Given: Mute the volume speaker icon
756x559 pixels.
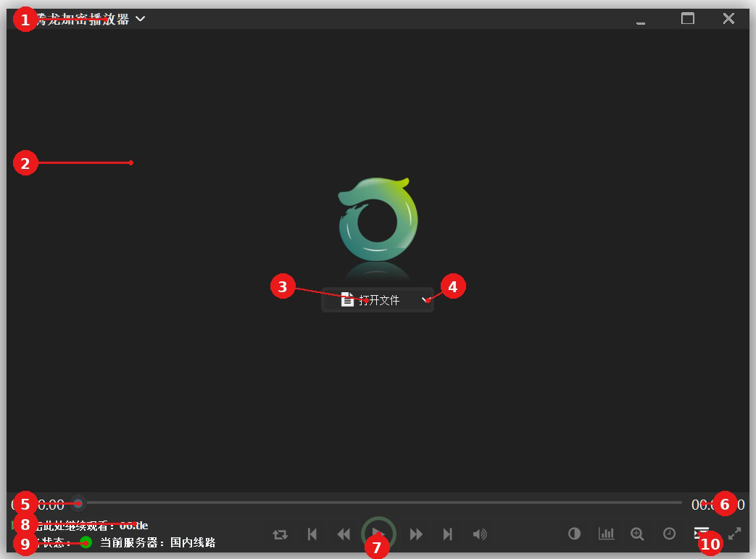Looking at the screenshot, I should pos(480,534).
